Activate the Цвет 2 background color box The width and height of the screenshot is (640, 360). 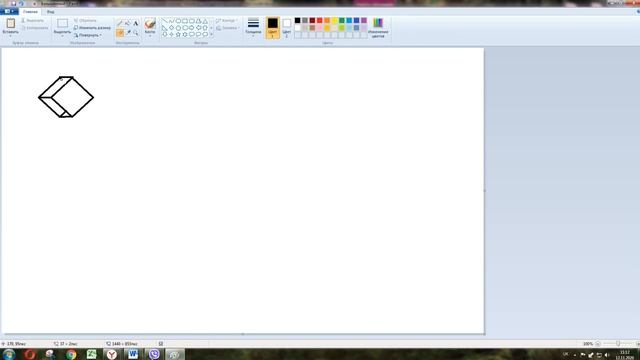pos(287,27)
